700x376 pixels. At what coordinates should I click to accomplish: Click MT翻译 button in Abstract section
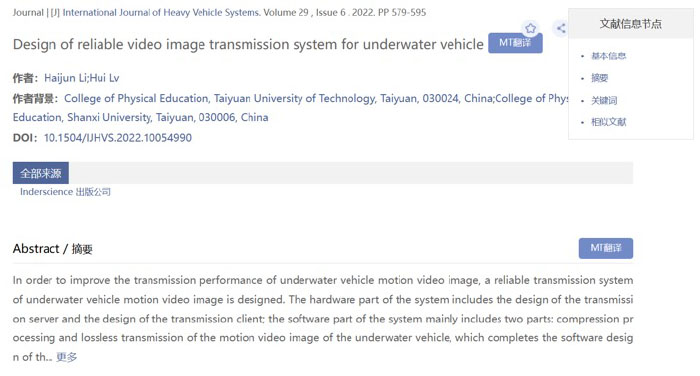point(606,248)
